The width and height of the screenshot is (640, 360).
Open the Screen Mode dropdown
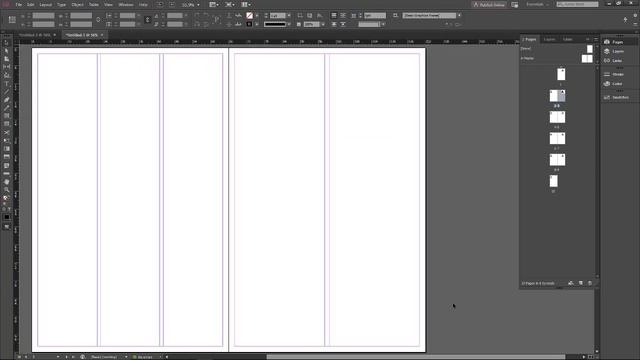coord(230,5)
